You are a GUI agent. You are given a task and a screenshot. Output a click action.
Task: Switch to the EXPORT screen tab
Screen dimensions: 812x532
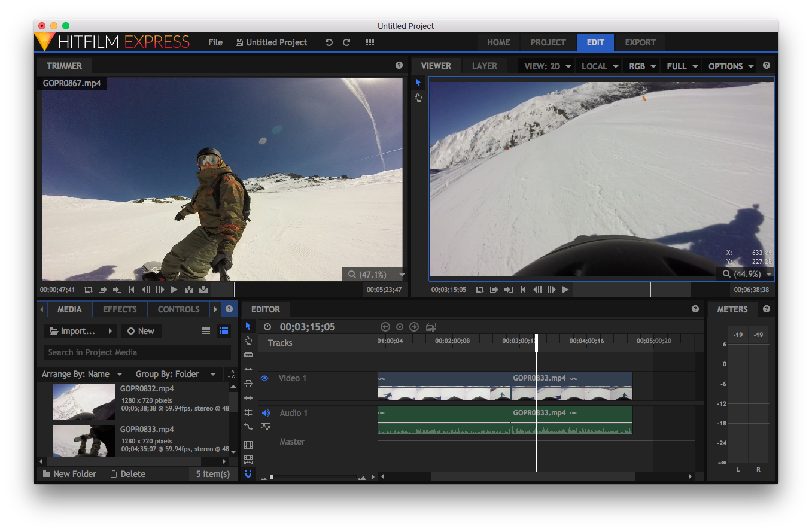coord(640,42)
